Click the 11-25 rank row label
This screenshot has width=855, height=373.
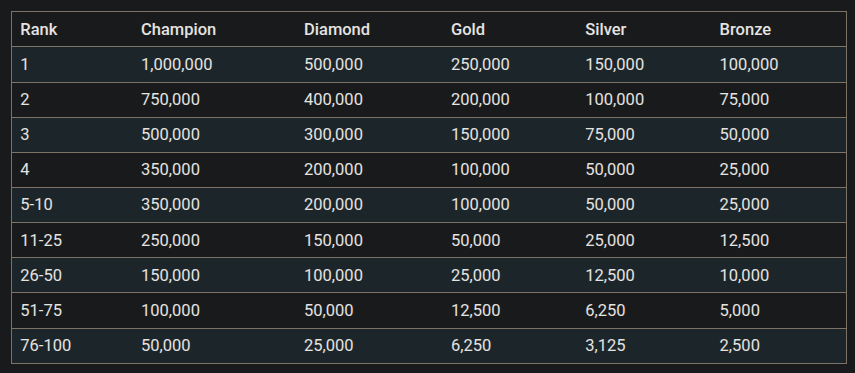click(41, 240)
